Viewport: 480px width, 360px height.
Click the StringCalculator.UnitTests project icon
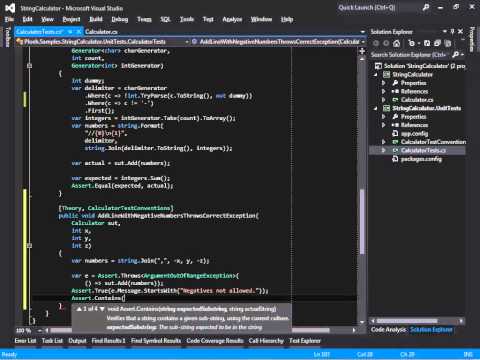(x=387, y=108)
